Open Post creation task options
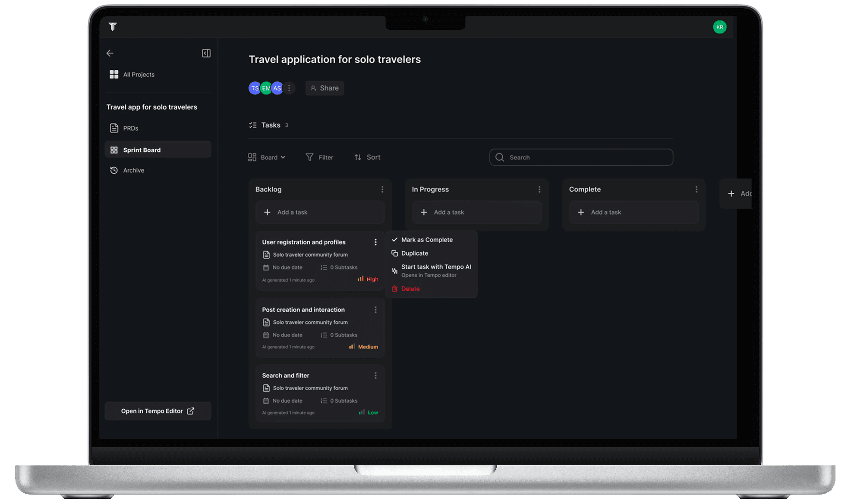 [375, 310]
